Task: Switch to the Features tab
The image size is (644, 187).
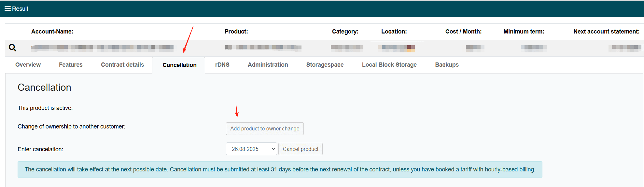Action: [71, 65]
